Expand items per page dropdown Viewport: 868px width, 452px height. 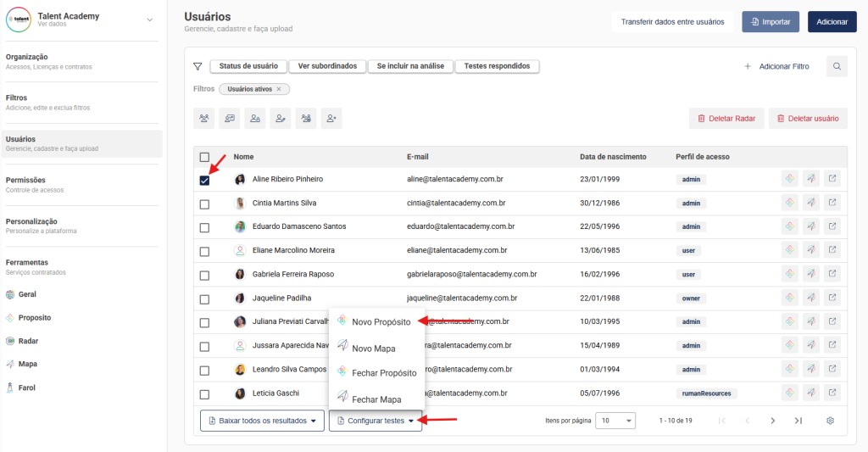click(x=616, y=421)
